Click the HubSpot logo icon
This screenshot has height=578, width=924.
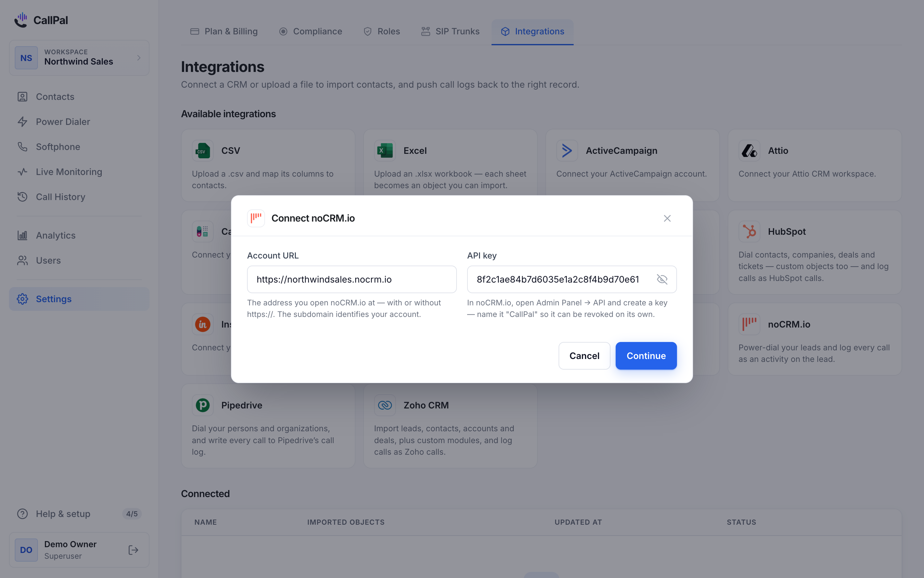click(749, 232)
